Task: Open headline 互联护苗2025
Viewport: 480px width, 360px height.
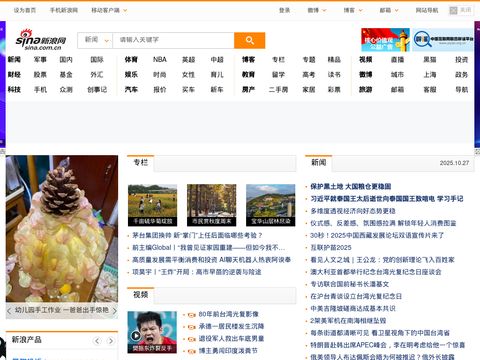Action: [331, 248]
